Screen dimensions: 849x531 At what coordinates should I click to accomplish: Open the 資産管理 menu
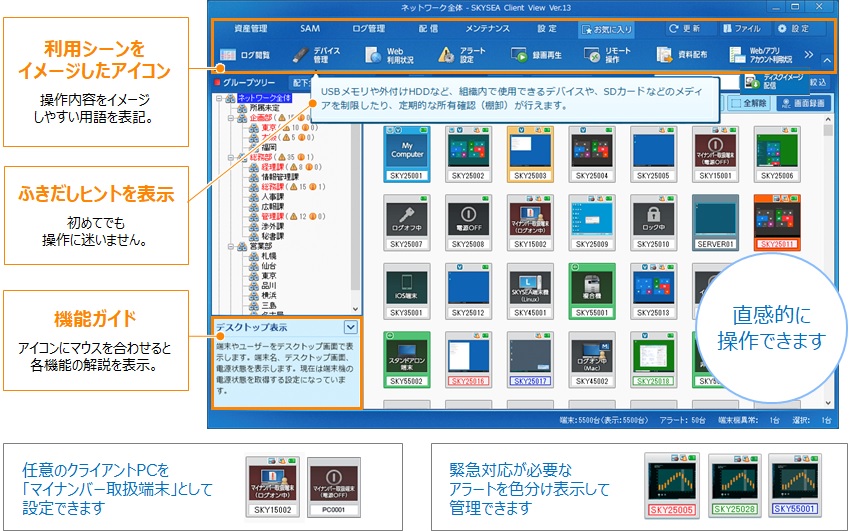(251, 29)
